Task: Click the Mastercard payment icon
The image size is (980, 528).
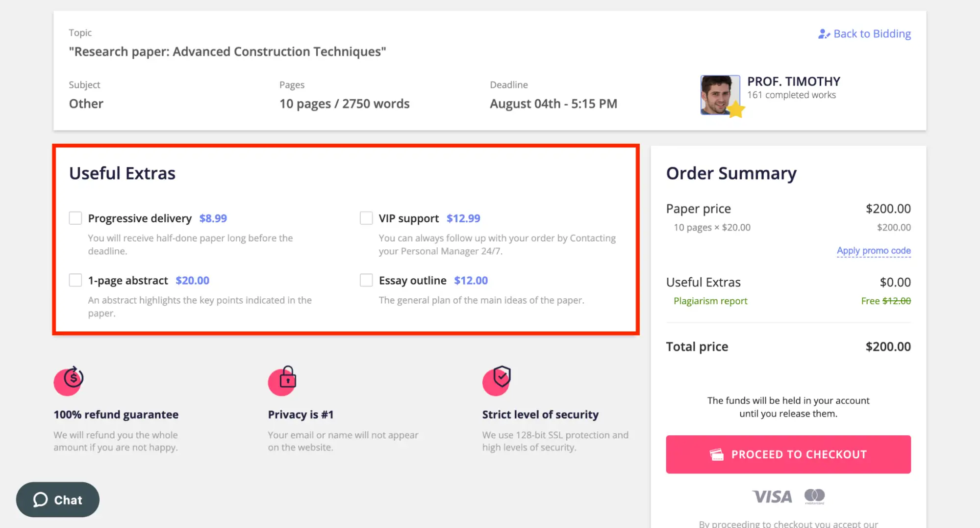Action: coord(815,496)
